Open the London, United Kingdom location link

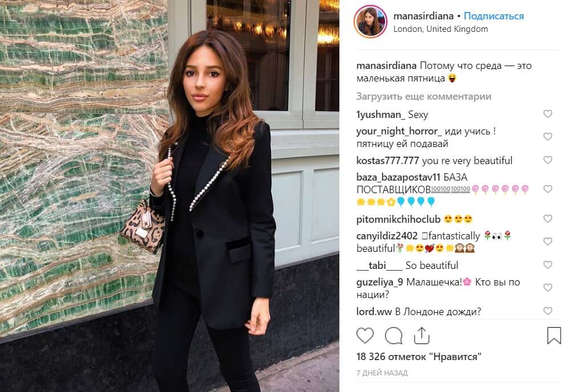[440, 29]
